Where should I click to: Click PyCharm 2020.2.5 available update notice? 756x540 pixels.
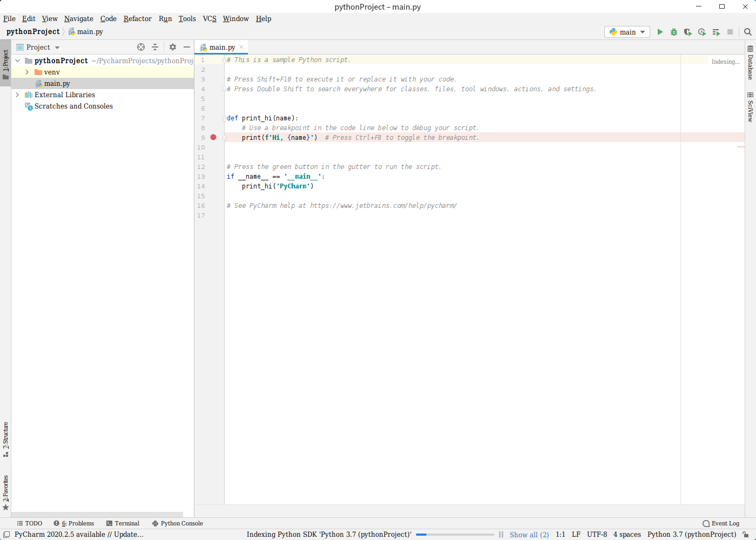pyautogui.click(x=79, y=535)
